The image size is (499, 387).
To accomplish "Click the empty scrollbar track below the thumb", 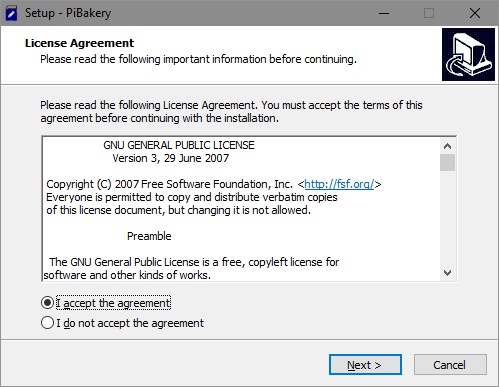I will 447,218.
